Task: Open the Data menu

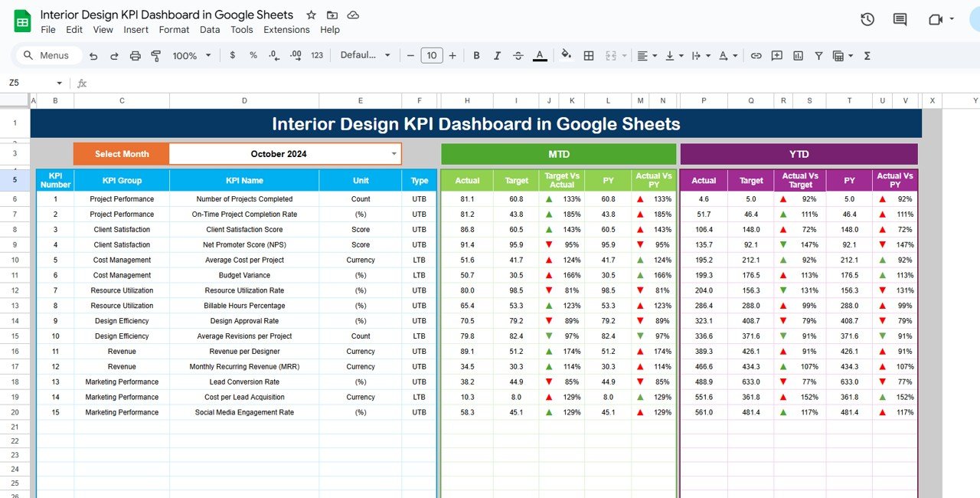Action: click(210, 30)
